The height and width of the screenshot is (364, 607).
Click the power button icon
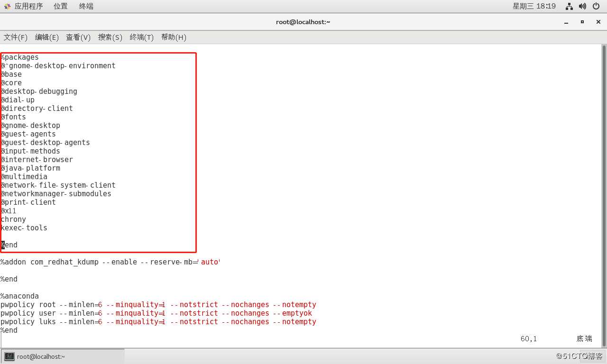point(596,6)
